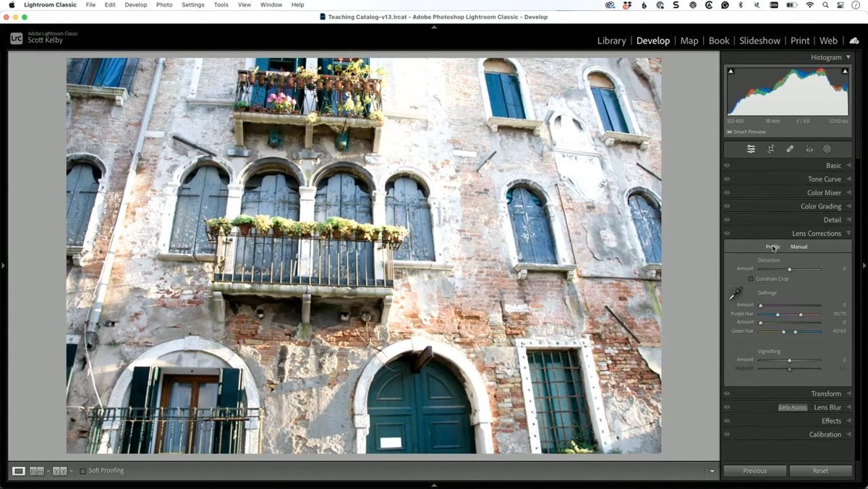This screenshot has height=489, width=868.
Task: Open the Develop menu
Action: coord(135,5)
